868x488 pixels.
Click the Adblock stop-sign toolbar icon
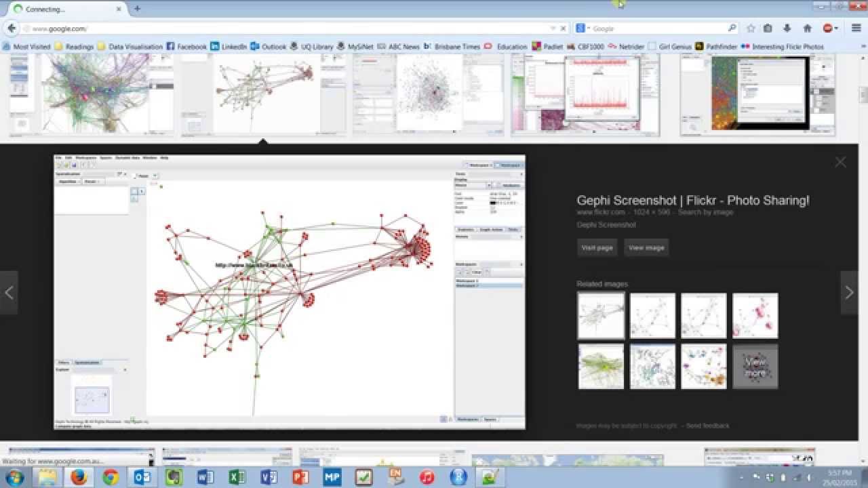(828, 28)
